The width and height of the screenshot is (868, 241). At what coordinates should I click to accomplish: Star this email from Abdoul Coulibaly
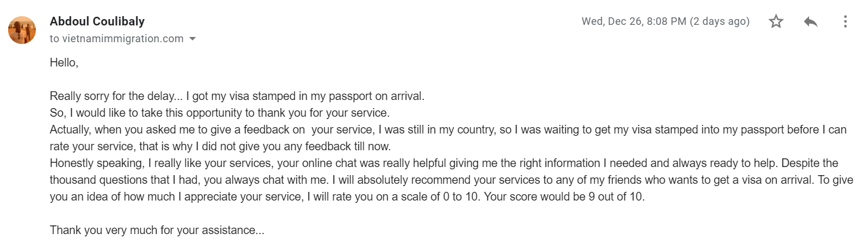pyautogui.click(x=776, y=22)
